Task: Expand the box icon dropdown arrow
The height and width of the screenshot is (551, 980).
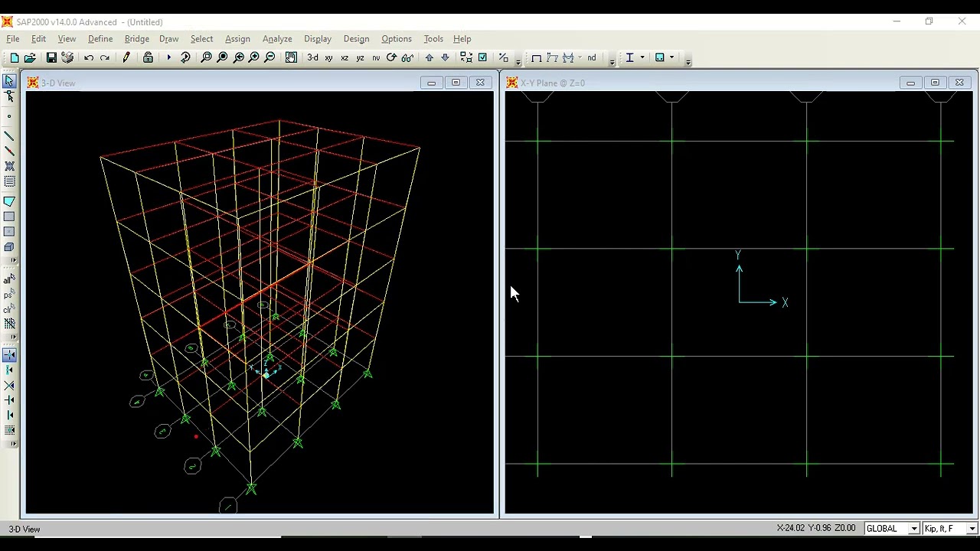Action: (671, 57)
